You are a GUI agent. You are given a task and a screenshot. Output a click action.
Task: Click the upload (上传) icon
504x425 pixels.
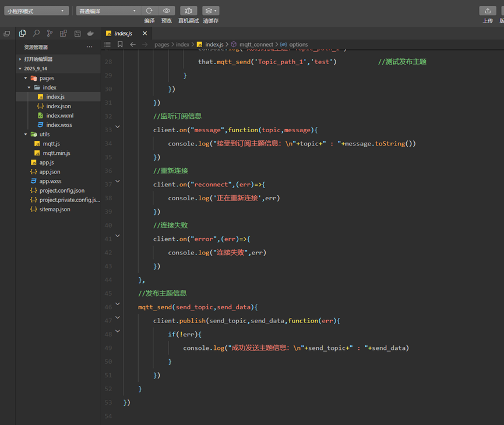[488, 10]
